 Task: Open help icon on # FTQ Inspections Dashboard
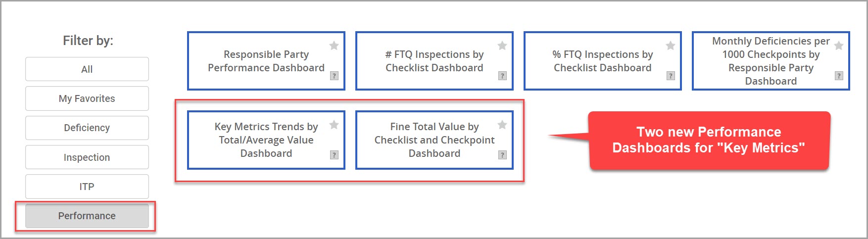click(x=502, y=76)
